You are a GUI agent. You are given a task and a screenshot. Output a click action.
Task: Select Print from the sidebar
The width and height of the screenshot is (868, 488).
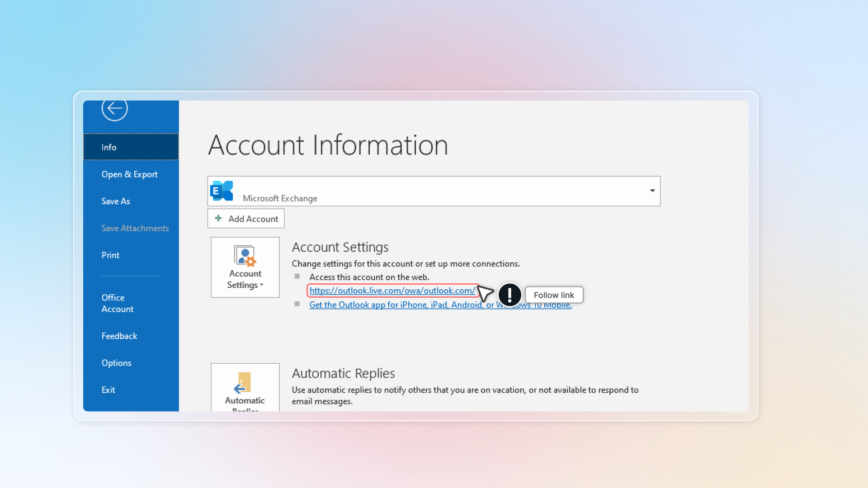pos(110,255)
